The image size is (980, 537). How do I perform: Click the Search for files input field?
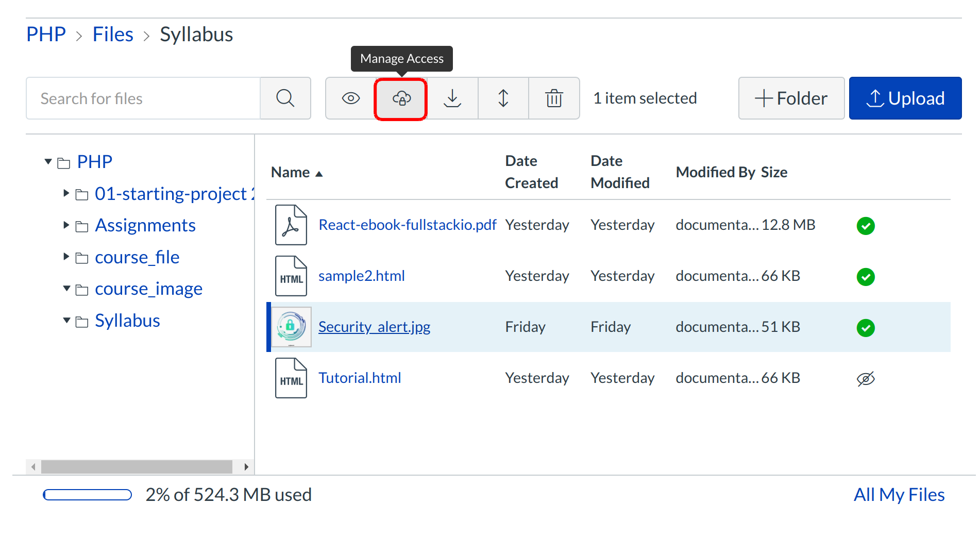tap(143, 98)
